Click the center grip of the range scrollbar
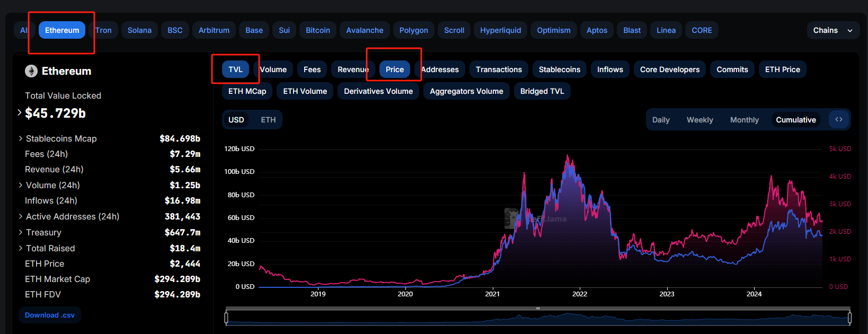This screenshot has width=868, height=334. [538, 308]
